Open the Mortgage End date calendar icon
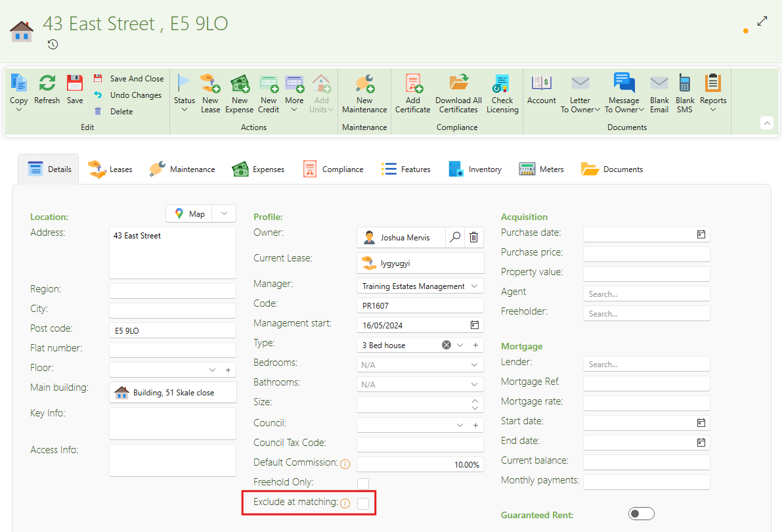The width and height of the screenshot is (782, 532). pos(701,442)
